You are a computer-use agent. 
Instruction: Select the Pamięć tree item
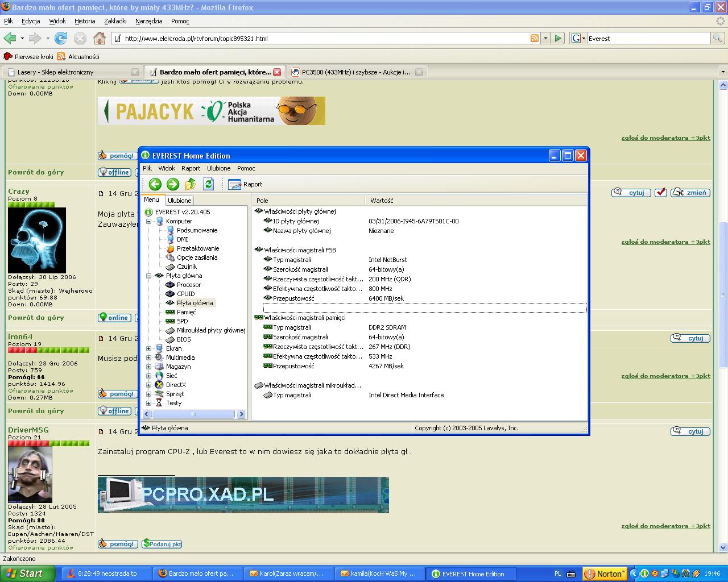pos(186,312)
